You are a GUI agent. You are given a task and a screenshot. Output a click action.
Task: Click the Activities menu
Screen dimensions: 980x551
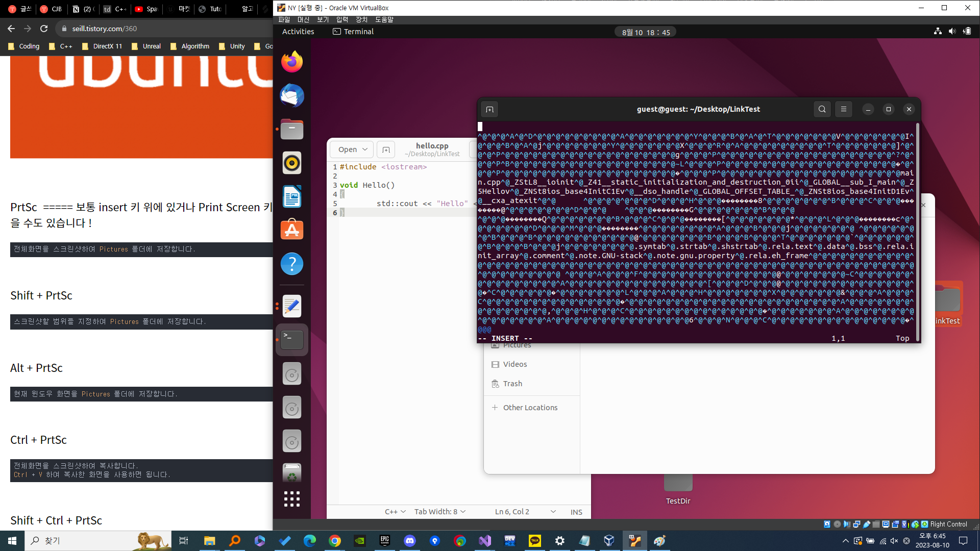pyautogui.click(x=298, y=32)
